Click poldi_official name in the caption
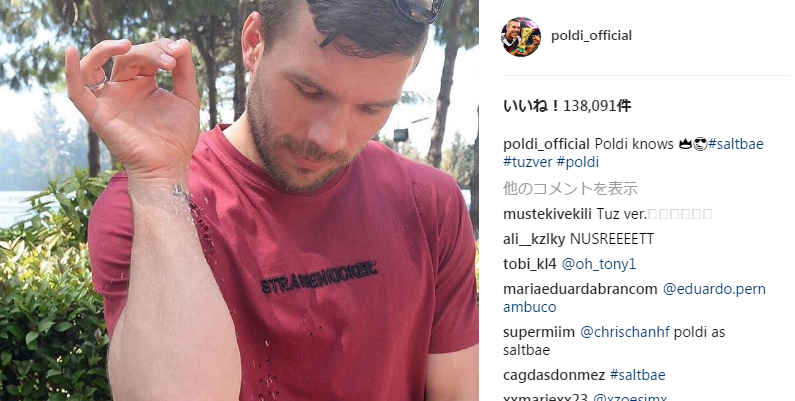Image resolution: width=795 pixels, height=401 pixels. [546, 144]
